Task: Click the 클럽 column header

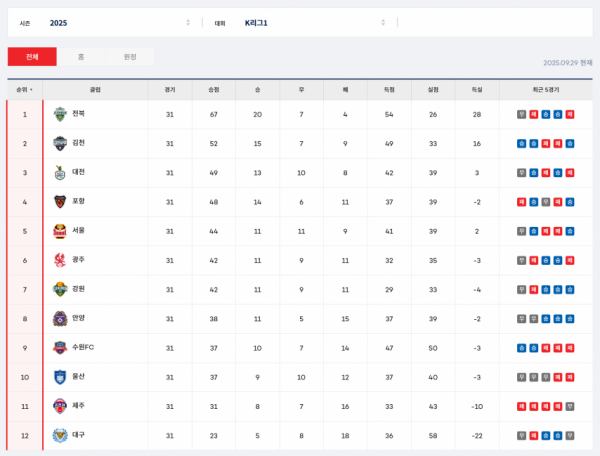Action: point(95,90)
